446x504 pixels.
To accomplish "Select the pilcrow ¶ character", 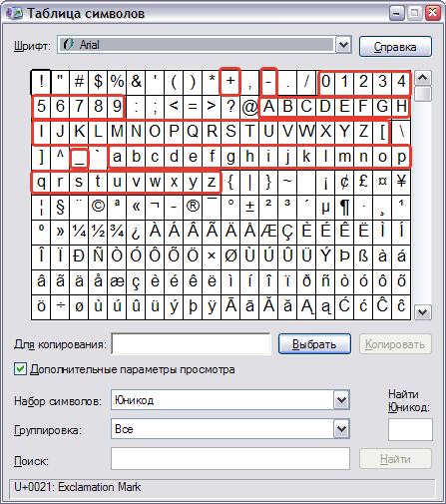I will [344, 207].
